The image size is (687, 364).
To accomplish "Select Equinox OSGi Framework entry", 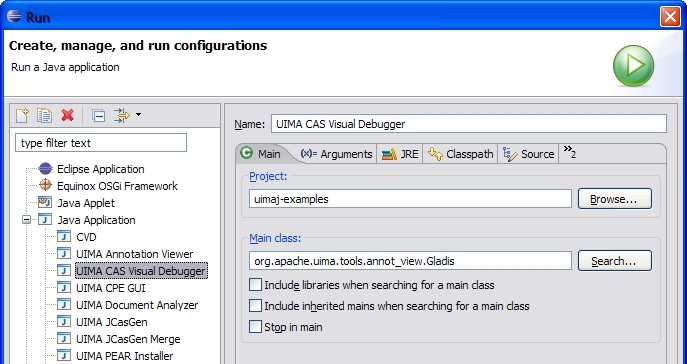I will (117, 186).
